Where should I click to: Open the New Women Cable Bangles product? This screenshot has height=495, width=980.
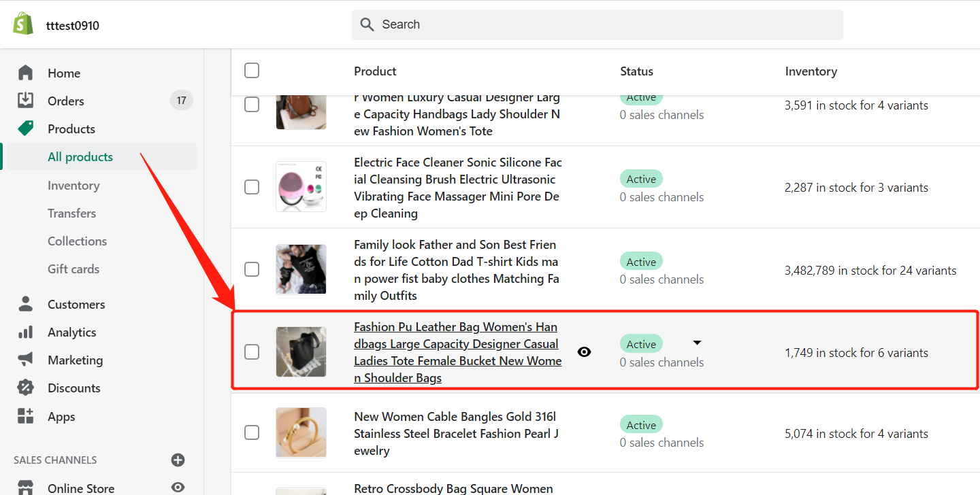(x=457, y=433)
